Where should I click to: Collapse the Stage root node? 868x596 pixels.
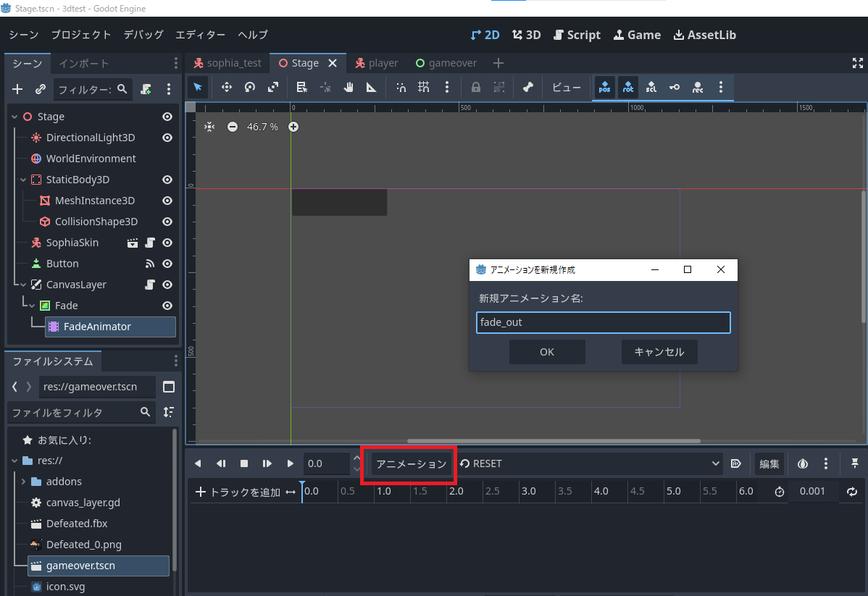(14, 117)
